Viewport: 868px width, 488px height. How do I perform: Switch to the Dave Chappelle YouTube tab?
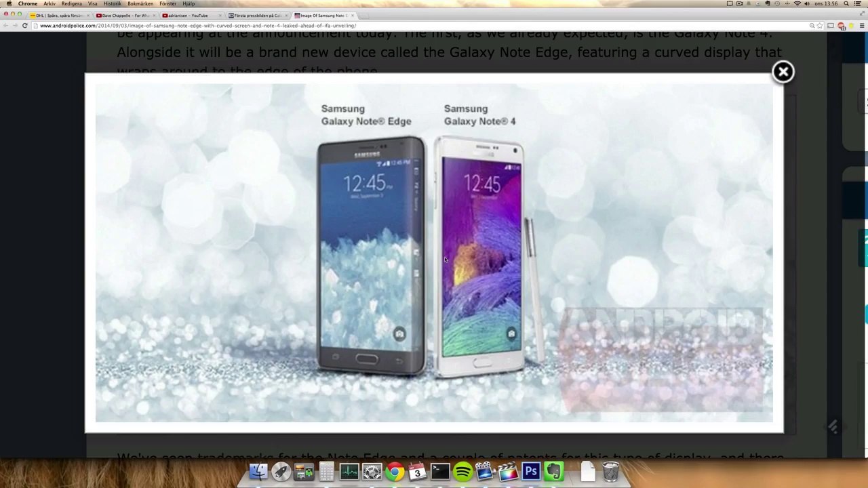click(125, 15)
